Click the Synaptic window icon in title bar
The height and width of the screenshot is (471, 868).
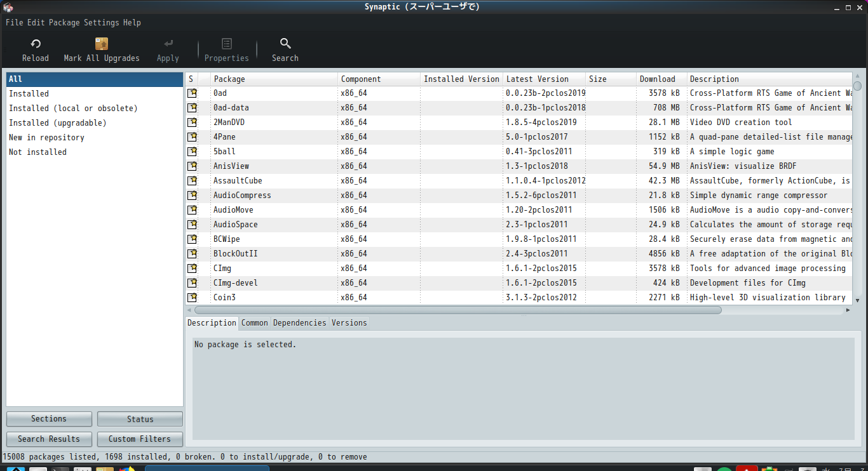click(x=8, y=7)
